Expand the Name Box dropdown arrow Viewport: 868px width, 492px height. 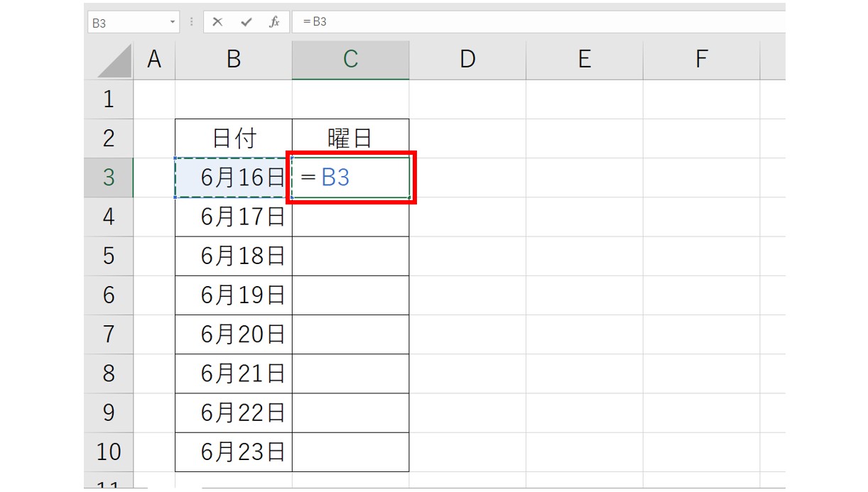[173, 23]
